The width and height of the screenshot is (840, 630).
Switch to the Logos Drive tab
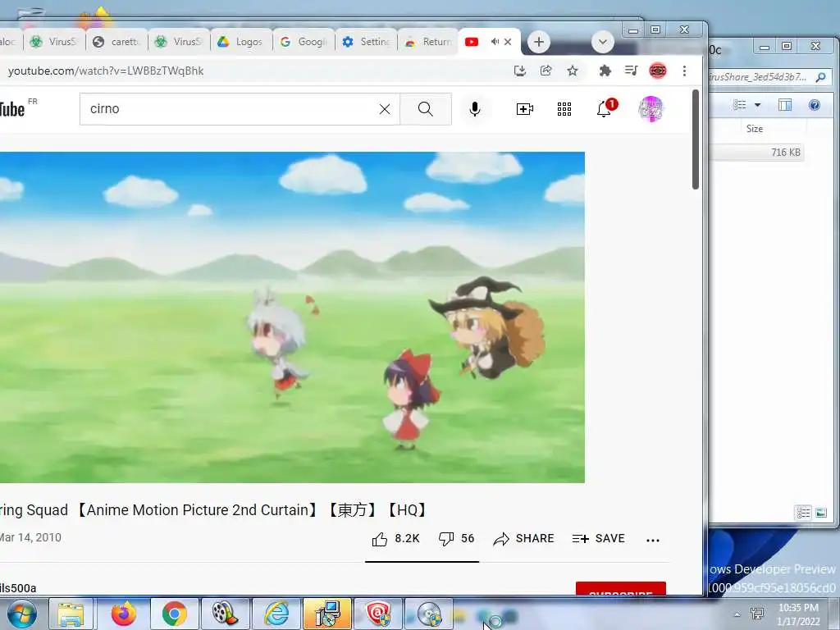pyautogui.click(x=242, y=41)
